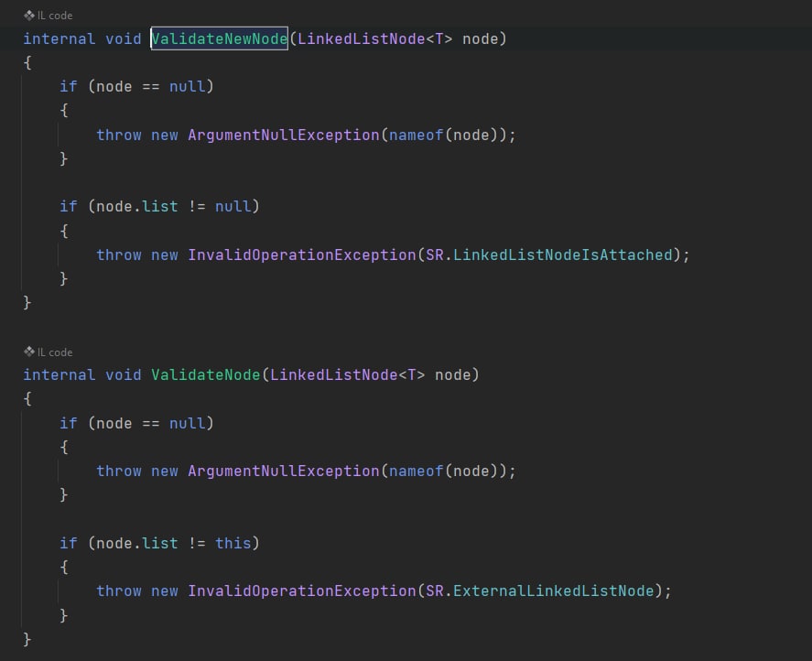Click 'internal' keyword of ValidateNode declaration
Screen dimensions: 812x661
tap(60, 375)
